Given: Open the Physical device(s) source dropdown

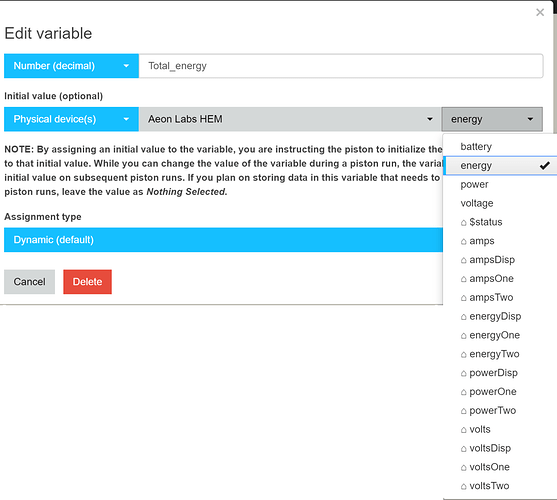Looking at the screenshot, I should pyautogui.click(x=71, y=119).
